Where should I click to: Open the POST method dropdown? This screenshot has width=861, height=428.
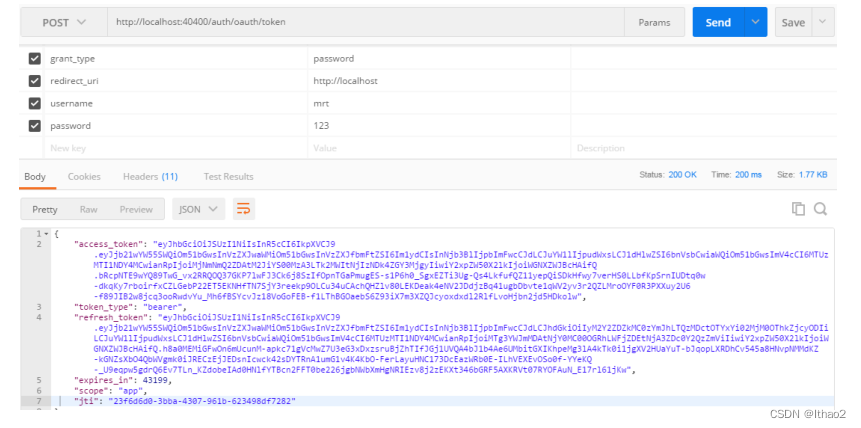64,23
